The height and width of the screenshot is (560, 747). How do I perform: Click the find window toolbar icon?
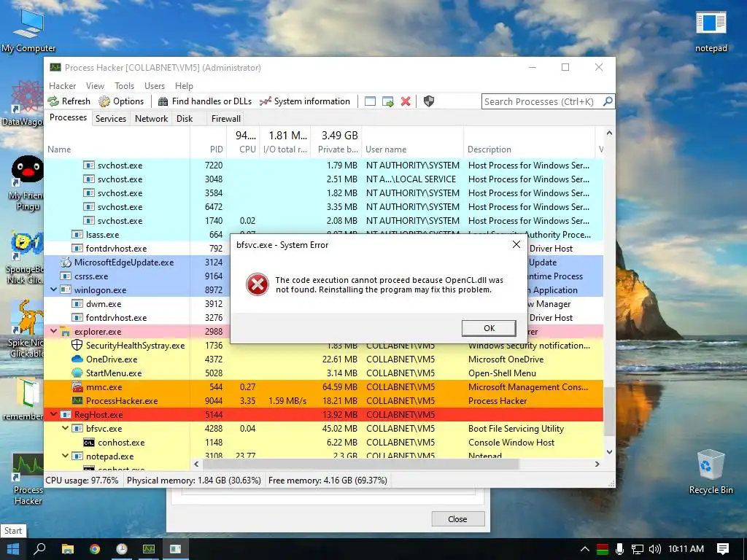pyautogui.click(x=370, y=101)
